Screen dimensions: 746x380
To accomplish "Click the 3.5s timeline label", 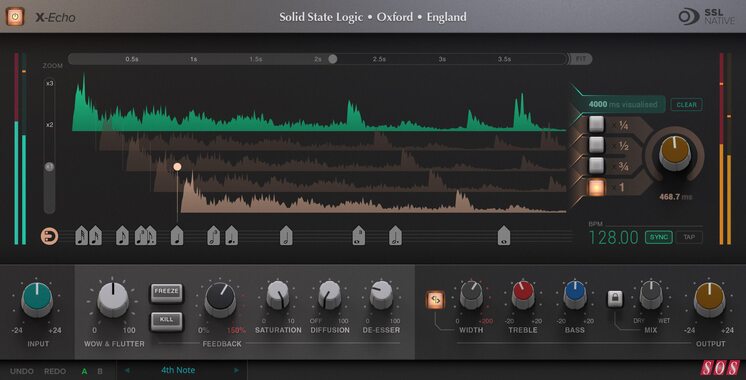I will pyautogui.click(x=504, y=59).
